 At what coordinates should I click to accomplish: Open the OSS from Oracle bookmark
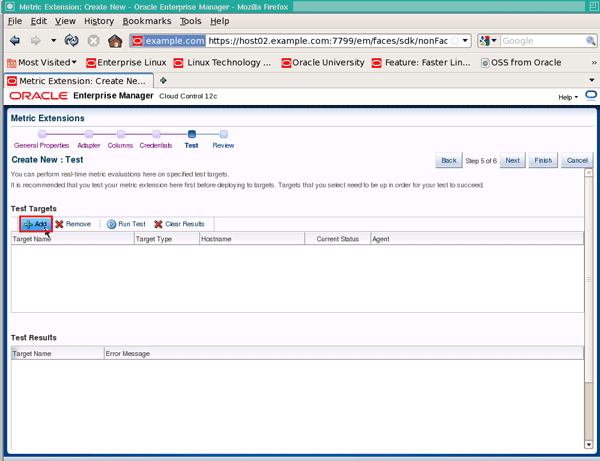tap(521, 62)
